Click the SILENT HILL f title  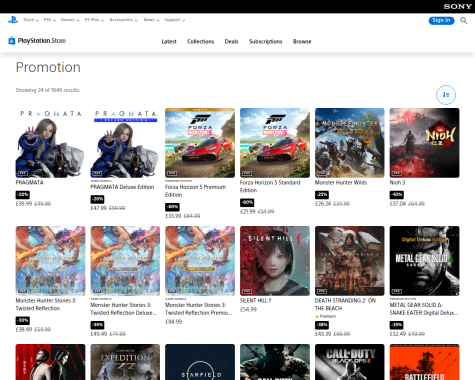[255, 301]
